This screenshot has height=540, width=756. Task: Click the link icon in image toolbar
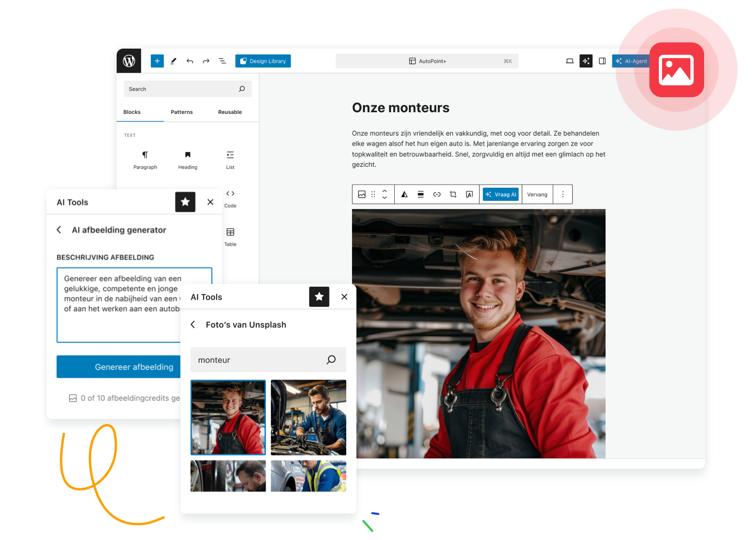(x=437, y=194)
